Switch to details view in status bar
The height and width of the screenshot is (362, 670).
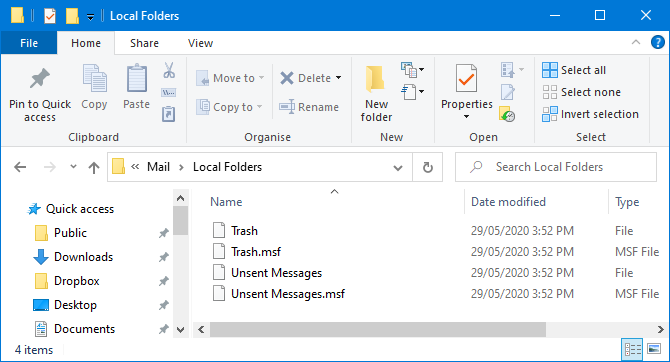point(632,349)
